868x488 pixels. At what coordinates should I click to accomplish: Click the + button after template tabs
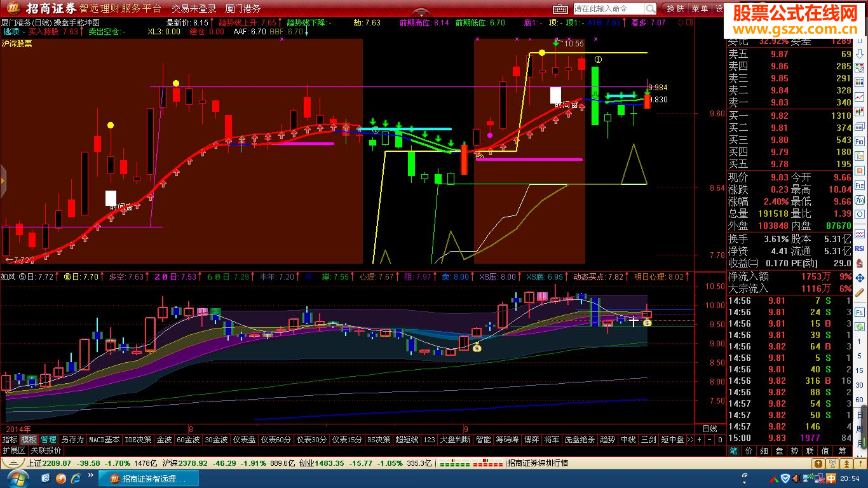click(x=699, y=440)
